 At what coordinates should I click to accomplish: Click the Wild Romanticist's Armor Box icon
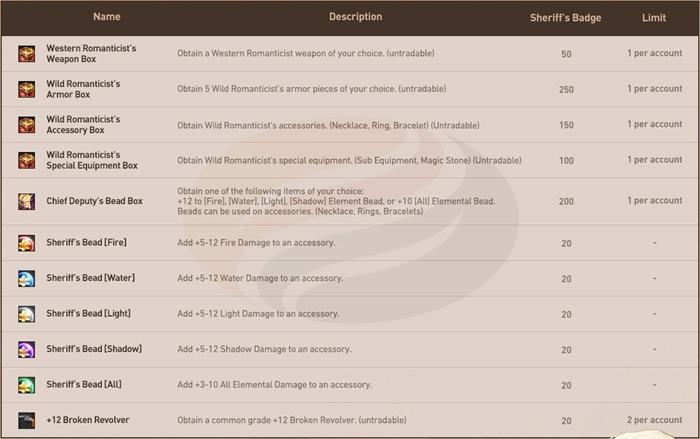26,90
